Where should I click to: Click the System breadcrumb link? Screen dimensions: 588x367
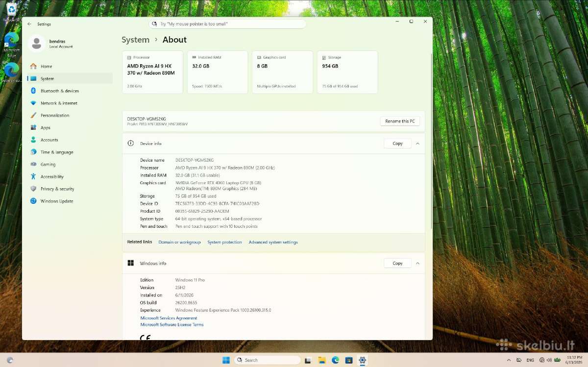tap(135, 40)
